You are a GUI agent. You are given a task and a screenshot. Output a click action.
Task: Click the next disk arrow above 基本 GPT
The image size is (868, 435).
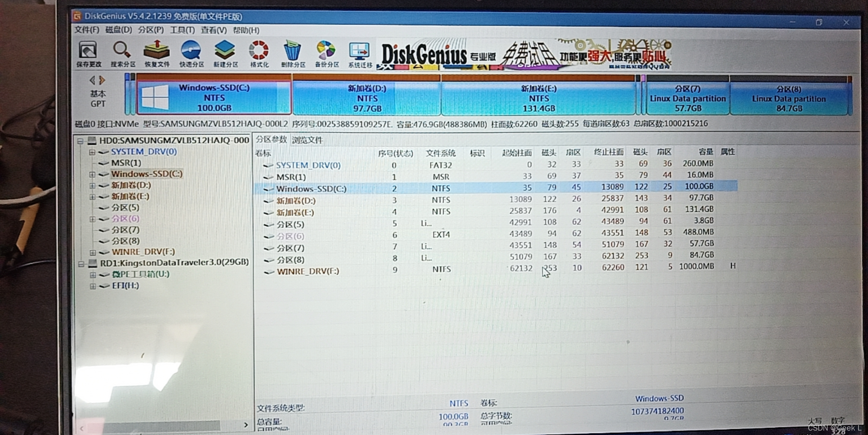coord(102,80)
